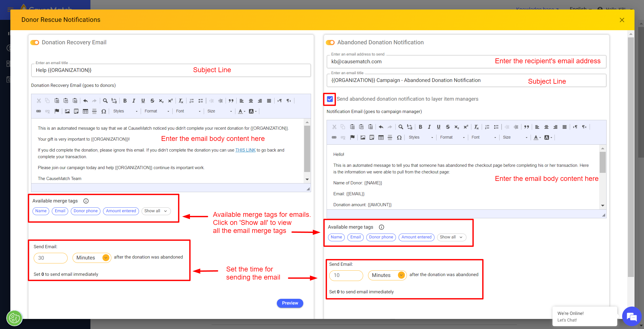Select Amount entered tag in notification panel
The image size is (644, 329).
(x=416, y=237)
